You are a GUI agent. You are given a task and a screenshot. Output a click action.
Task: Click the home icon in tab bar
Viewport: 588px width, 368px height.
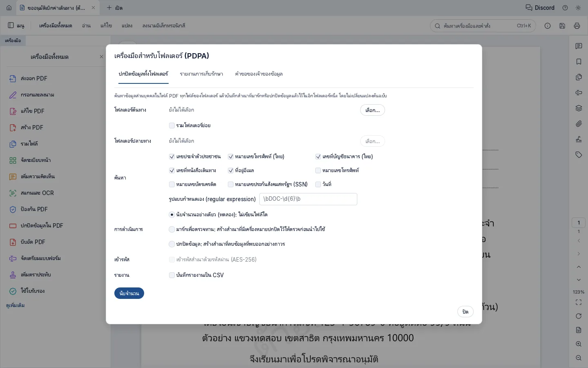coord(9,8)
